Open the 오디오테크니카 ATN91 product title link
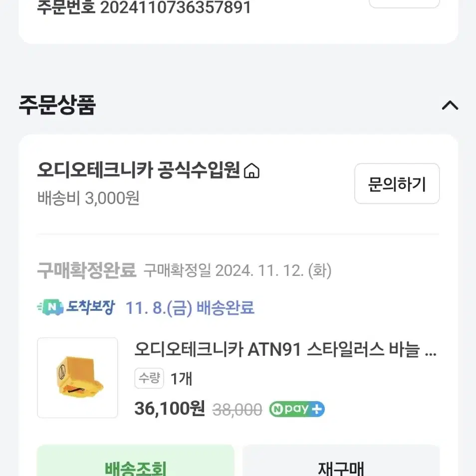 point(285,349)
